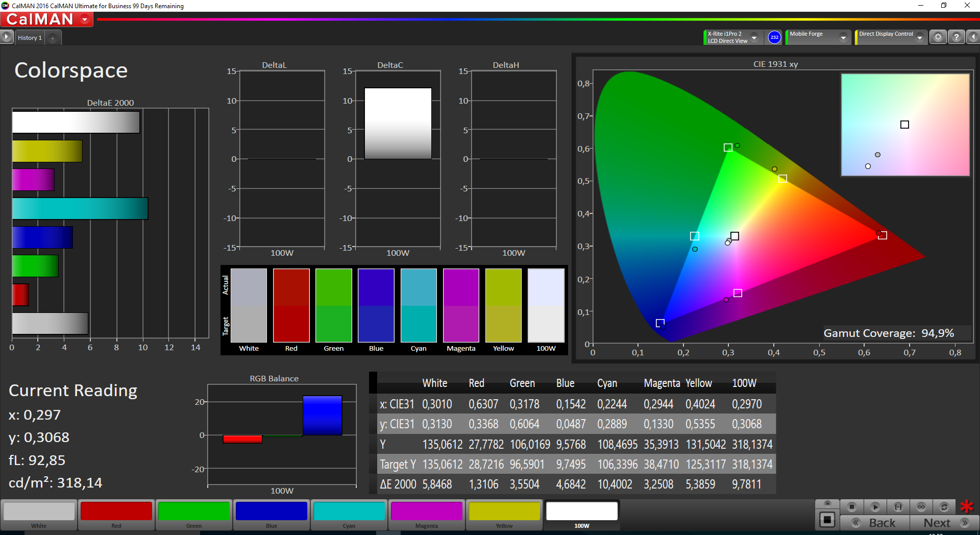Select the Magenta pattern swatch button

point(427,515)
